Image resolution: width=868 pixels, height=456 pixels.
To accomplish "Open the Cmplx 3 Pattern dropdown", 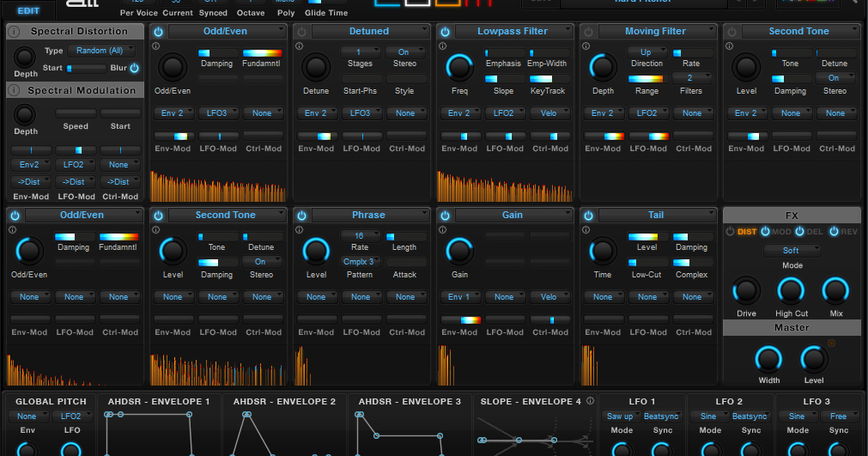I will pos(361,262).
